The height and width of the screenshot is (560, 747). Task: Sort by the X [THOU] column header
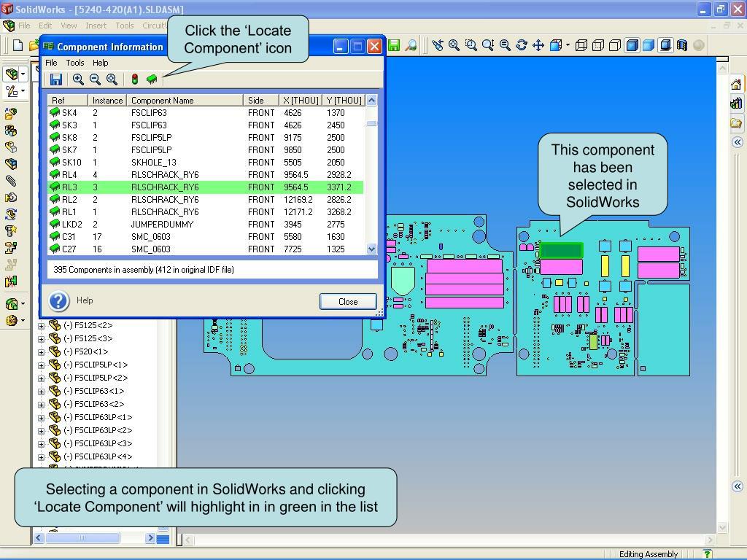pyautogui.click(x=301, y=100)
